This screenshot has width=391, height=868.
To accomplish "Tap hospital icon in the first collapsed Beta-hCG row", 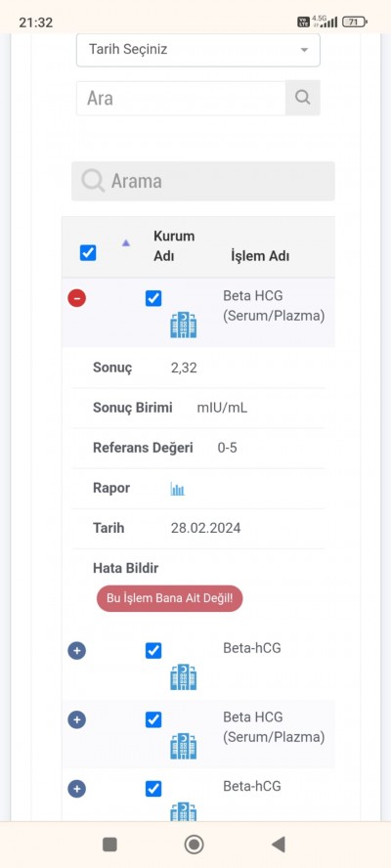I will pyautogui.click(x=184, y=677).
